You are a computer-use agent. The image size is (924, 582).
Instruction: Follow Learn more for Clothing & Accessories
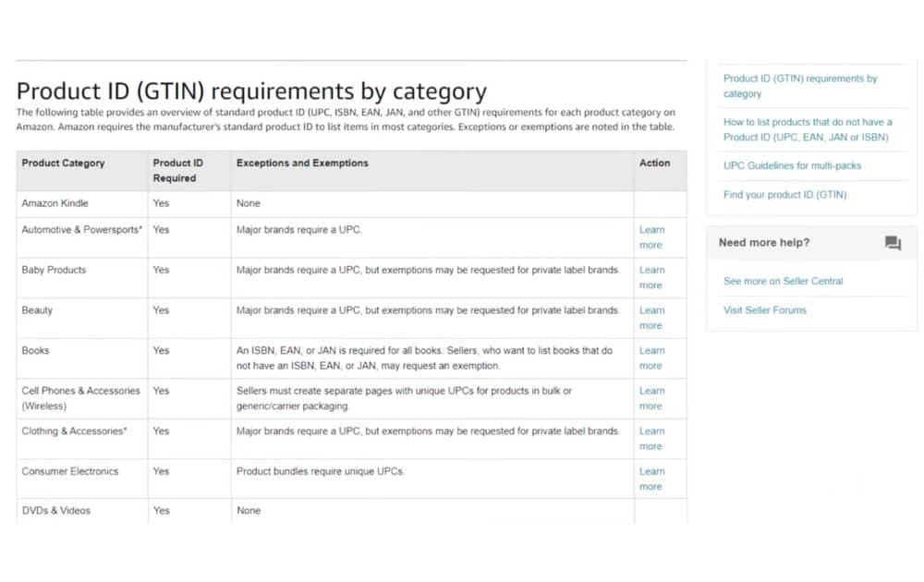651,439
